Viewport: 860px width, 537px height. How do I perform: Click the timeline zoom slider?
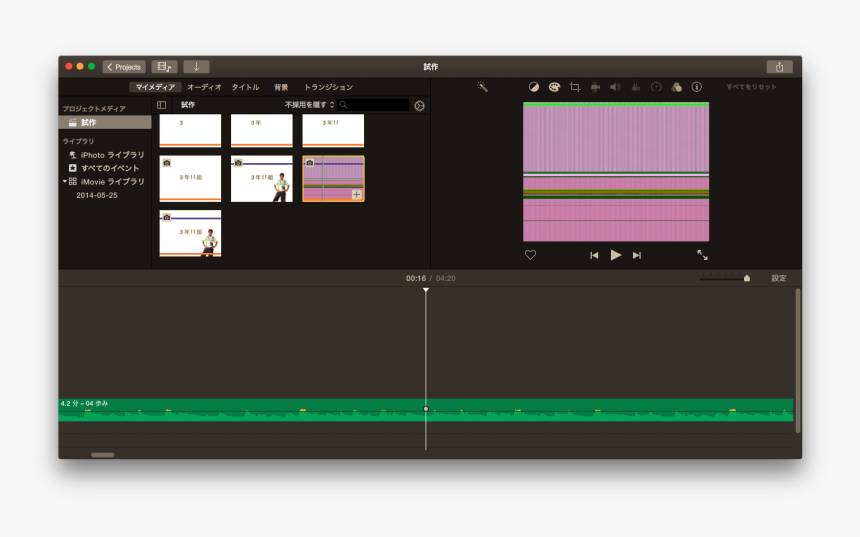tap(724, 279)
